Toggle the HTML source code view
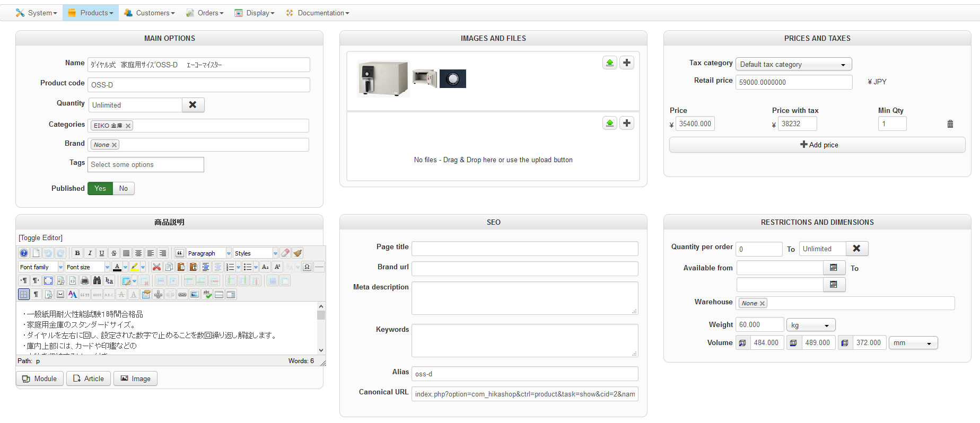This screenshot has width=980, height=423. [73, 281]
